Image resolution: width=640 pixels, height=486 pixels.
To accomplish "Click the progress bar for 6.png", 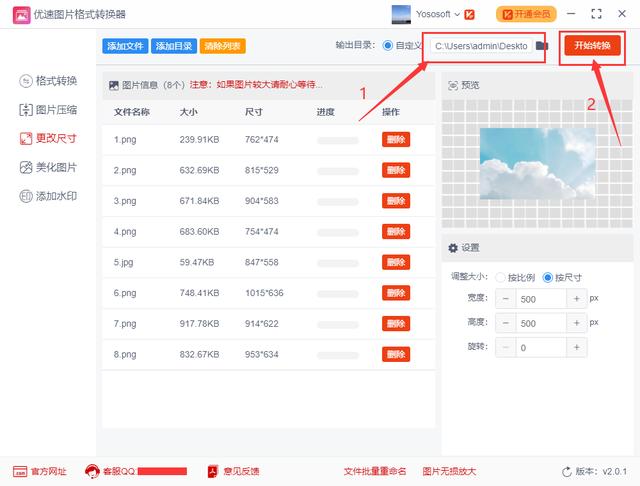I will click(x=338, y=294).
